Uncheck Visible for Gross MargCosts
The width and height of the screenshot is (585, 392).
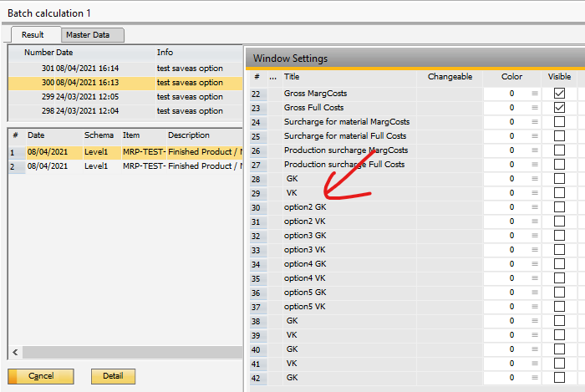559,94
